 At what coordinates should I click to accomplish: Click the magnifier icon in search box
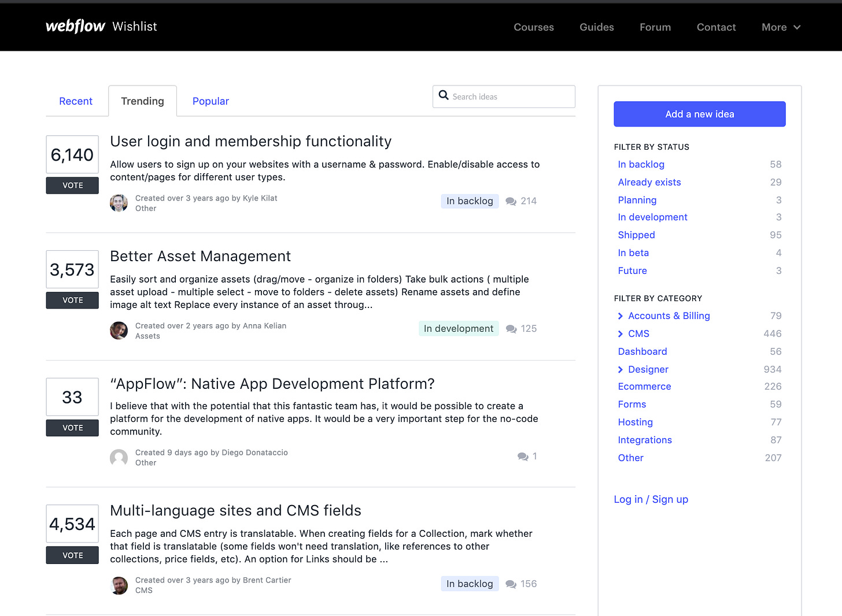[444, 95]
